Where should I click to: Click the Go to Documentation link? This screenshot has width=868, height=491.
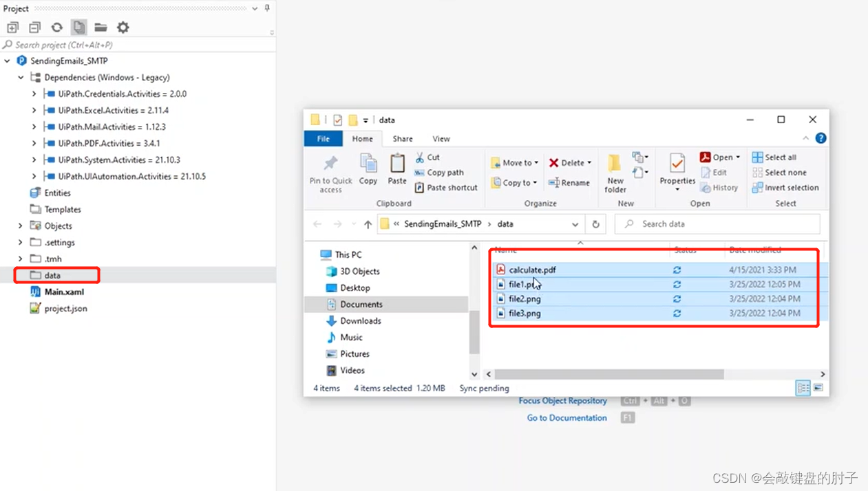pyautogui.click(x=567, y=418)
